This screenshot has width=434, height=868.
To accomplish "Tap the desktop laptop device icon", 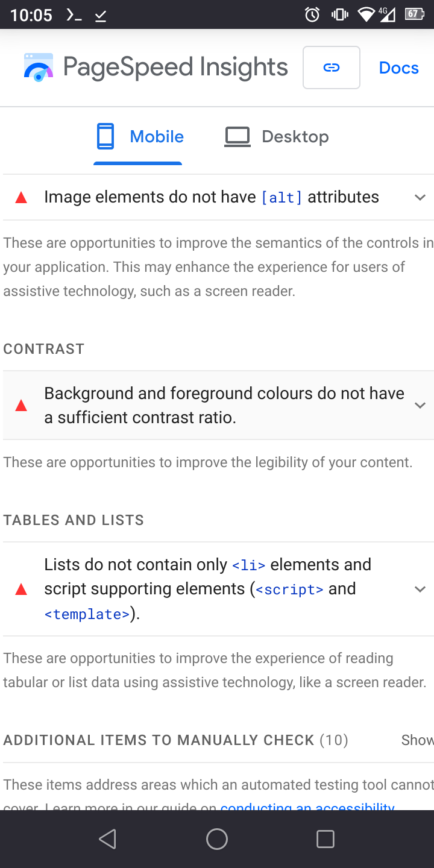I will (237, 137).
